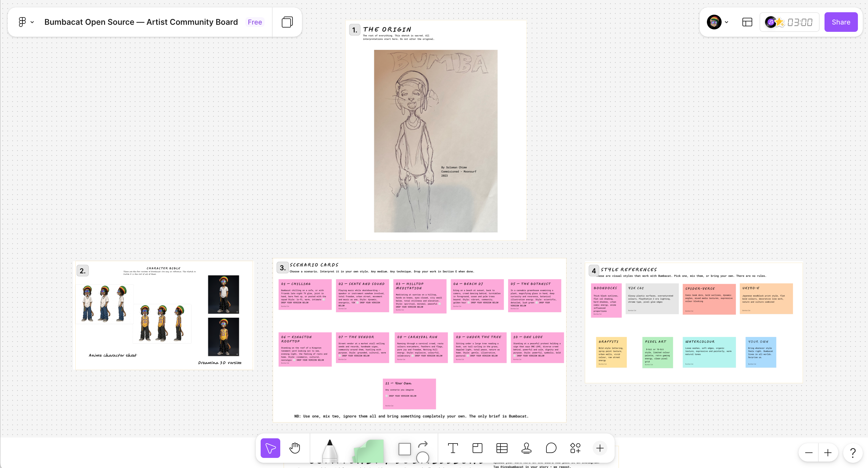Select the Bumba pencil sketch image
868x468 pixels.
tap(436, 141)
